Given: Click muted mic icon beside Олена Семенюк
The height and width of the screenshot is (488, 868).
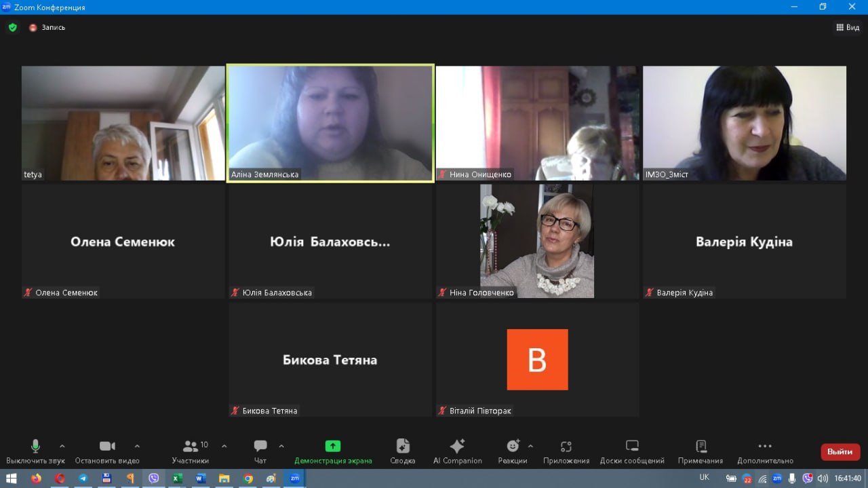Looking at the screenshot, I should [x=28, y=293].
